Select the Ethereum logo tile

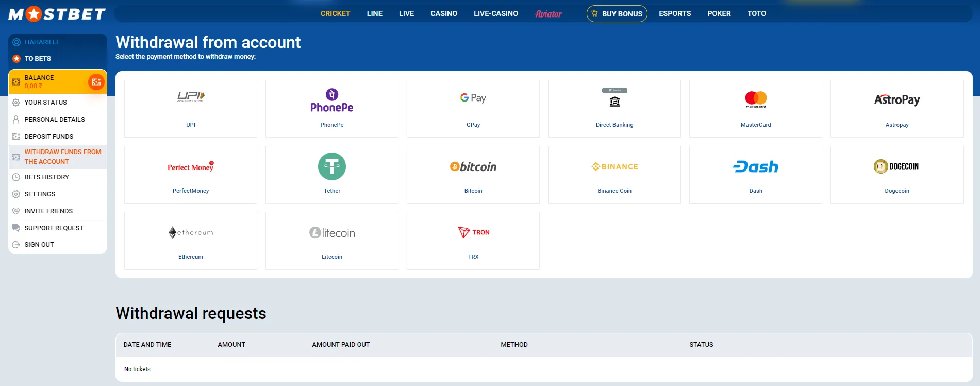(191, 233)
